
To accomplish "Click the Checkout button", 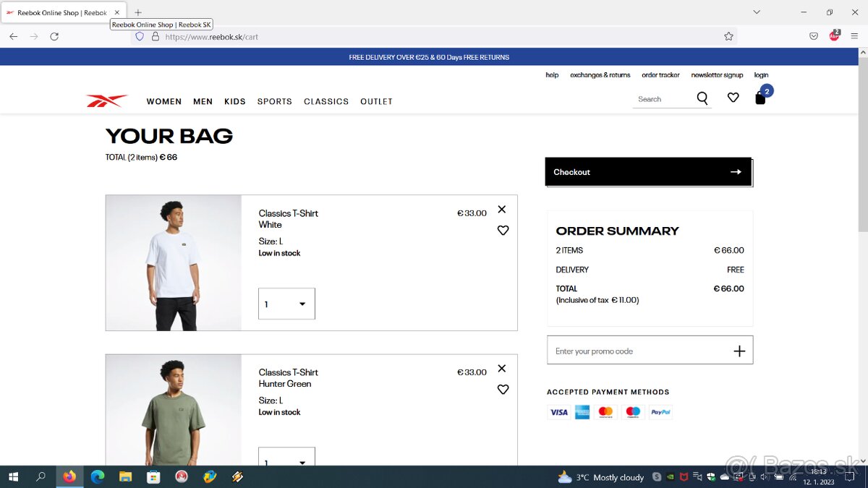I will click(649, 172).
